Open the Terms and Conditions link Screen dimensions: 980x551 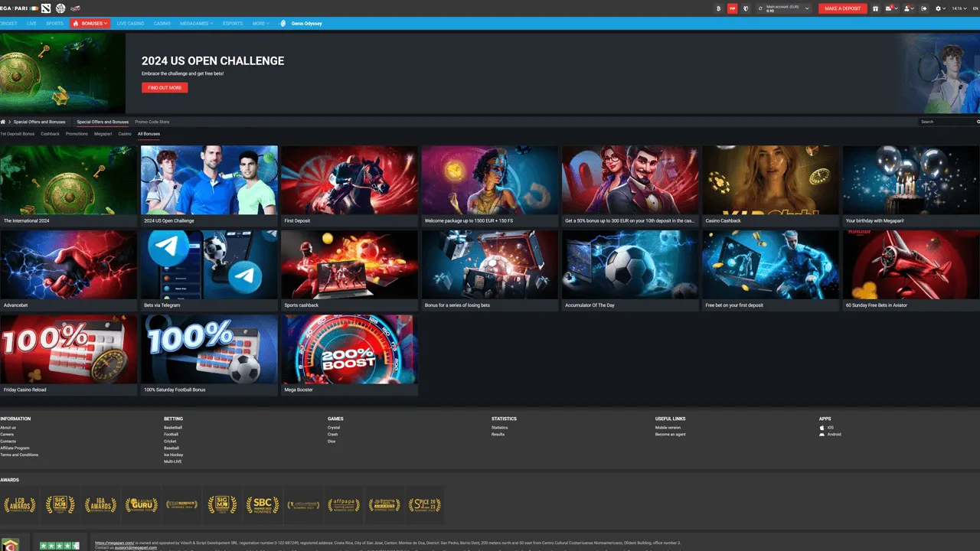[x=19, y=455]
